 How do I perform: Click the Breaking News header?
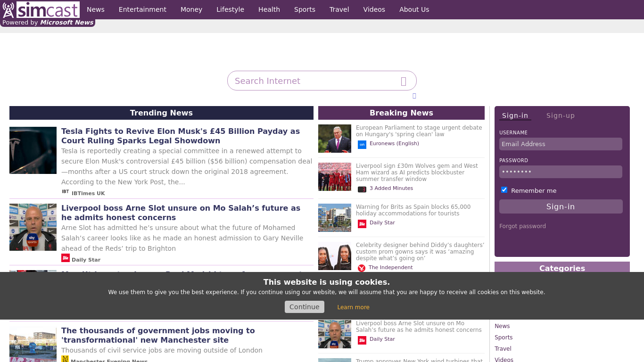pyautogui.click(x=401, y=113)
